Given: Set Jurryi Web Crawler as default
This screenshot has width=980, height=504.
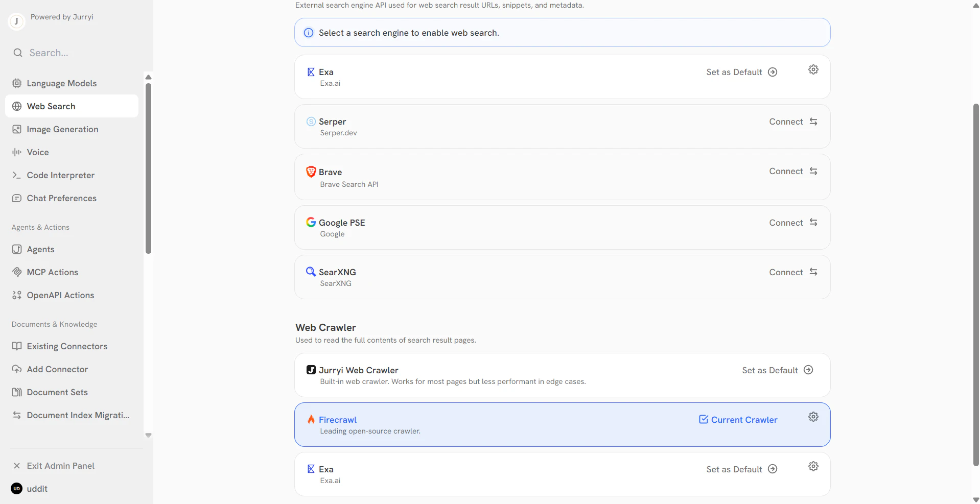Looking at the screenshot, I should pos(777,370).
